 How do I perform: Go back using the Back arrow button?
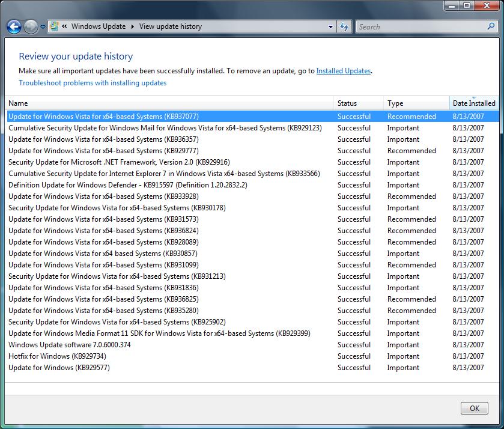14,26
